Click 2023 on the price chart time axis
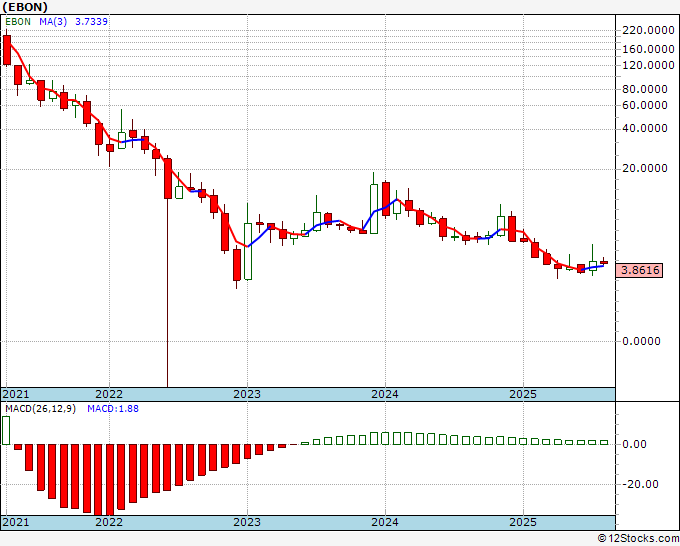Image resolution: width=680 pixels, height=546 pixels. click(x=247, y=394)
